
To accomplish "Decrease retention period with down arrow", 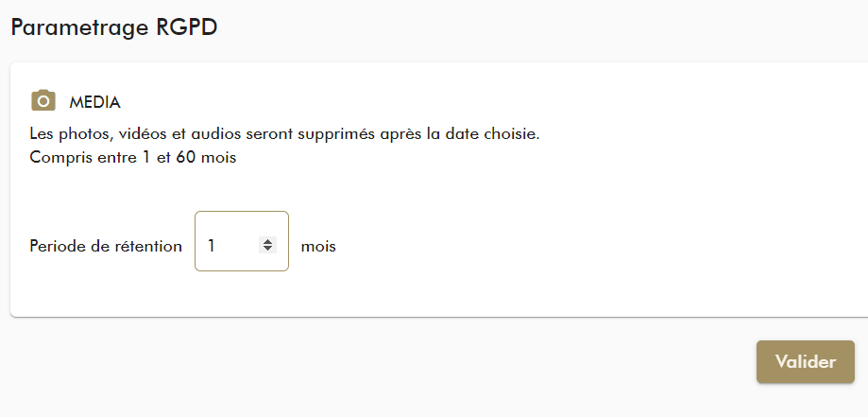I will tap(268, 250).
